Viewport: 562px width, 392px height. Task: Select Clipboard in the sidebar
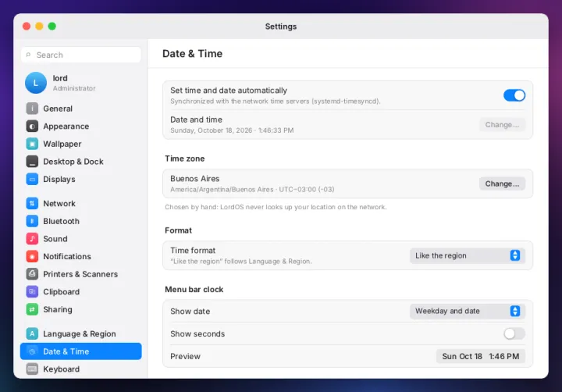click(x=80, y=291)
